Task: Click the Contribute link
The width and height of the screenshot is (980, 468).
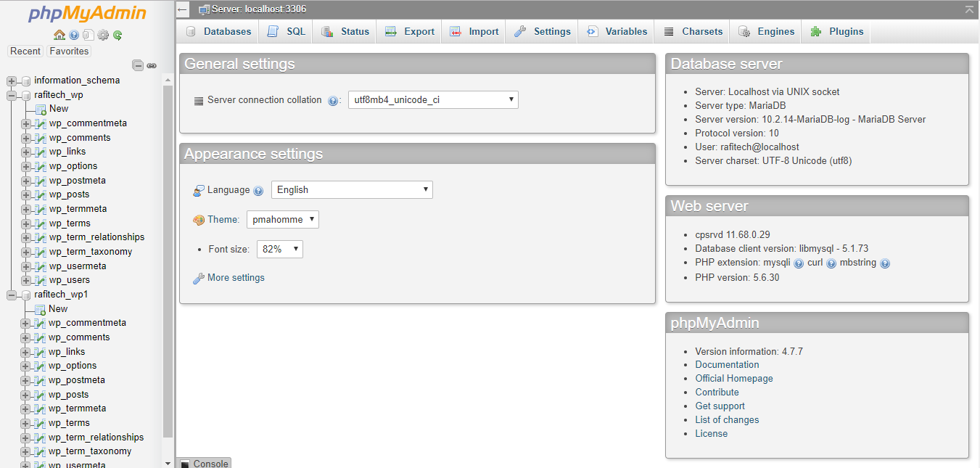Action: point(717,393)
